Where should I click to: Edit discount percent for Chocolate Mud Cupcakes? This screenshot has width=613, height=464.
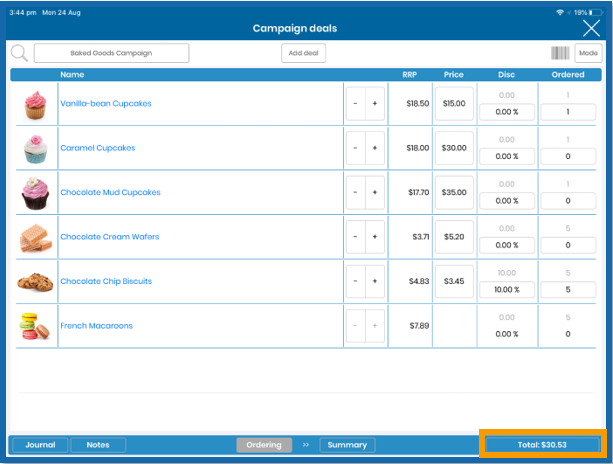pyautogui.click(x=507, y=201)
